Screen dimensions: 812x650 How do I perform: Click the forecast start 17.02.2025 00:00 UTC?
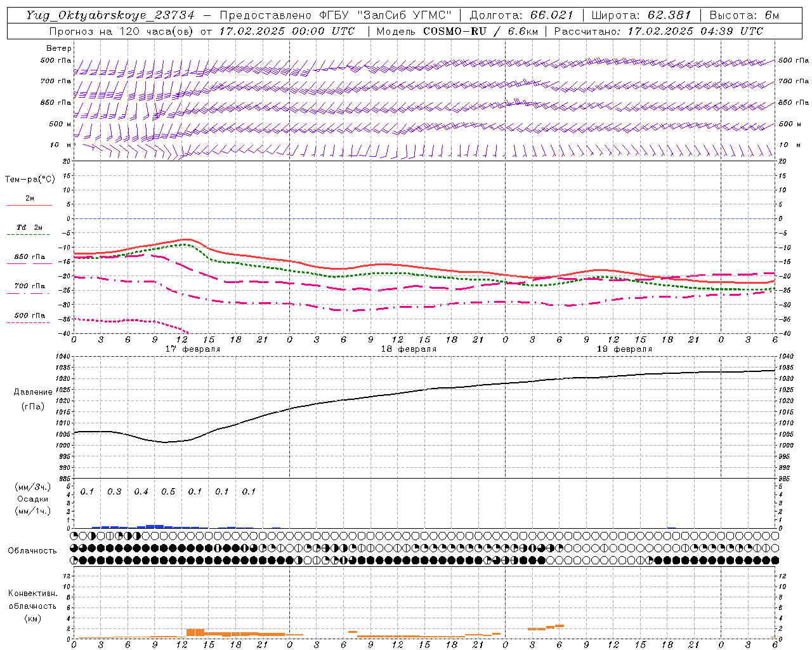click(287, 31)
